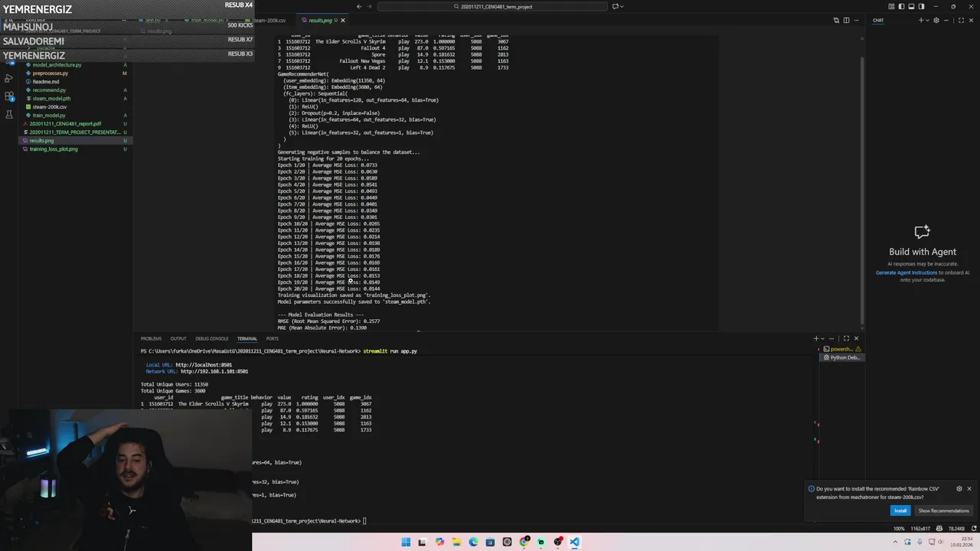Click the 1162x817 image size status
Image resolution: width=980 pixels, height=551 pixels.
[x=920, y=529]
